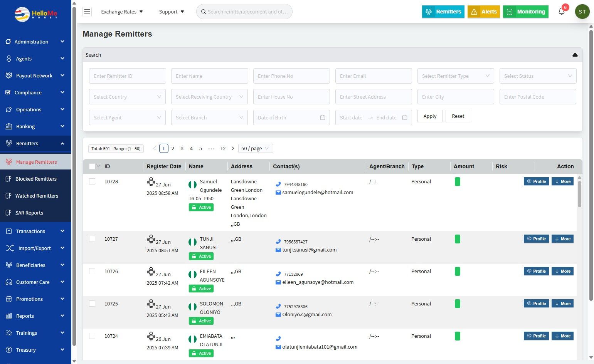Screen dimensions: 594x364
Task: Open the Select Country dropdown
Action: point(127,97)
